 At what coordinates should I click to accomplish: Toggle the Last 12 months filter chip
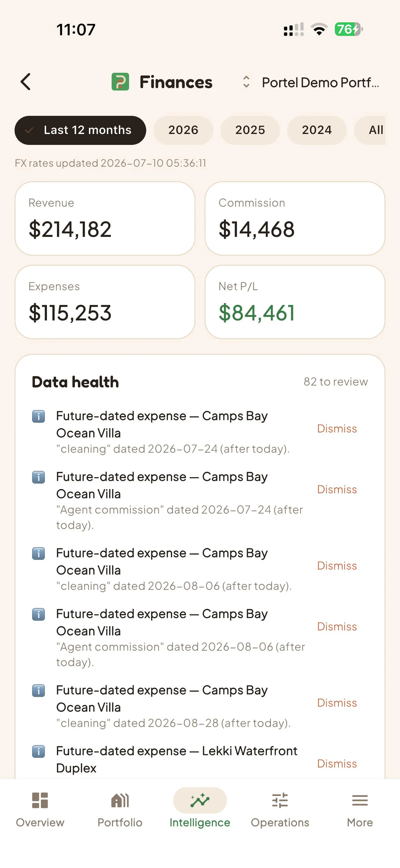pos(80,130)
